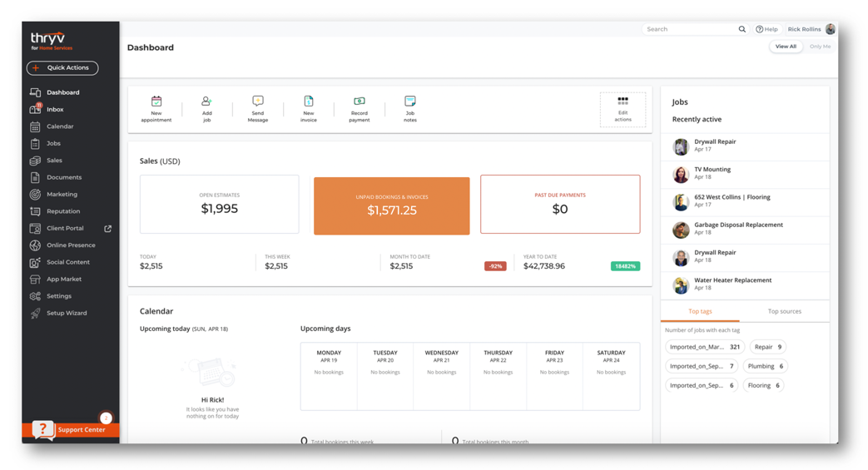
Task: Select Monday Apr 19 calendar column
Action: [329, 377]
